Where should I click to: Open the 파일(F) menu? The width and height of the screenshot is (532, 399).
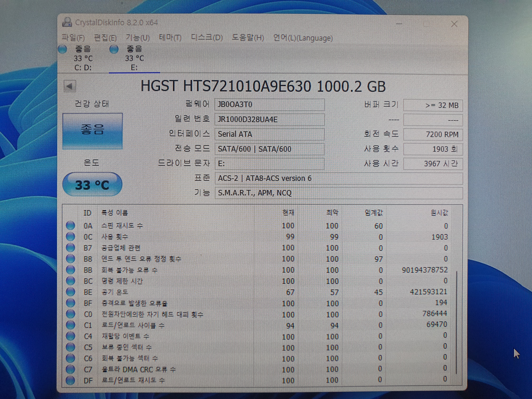[x=73, y=38]
